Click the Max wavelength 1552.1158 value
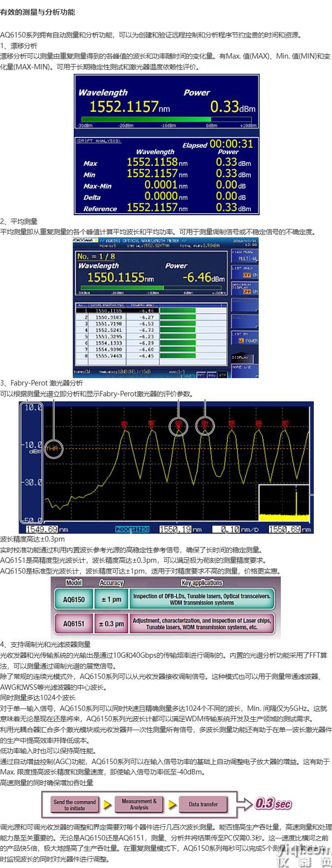Screen dimensions: 332x868 click(157, 162)
